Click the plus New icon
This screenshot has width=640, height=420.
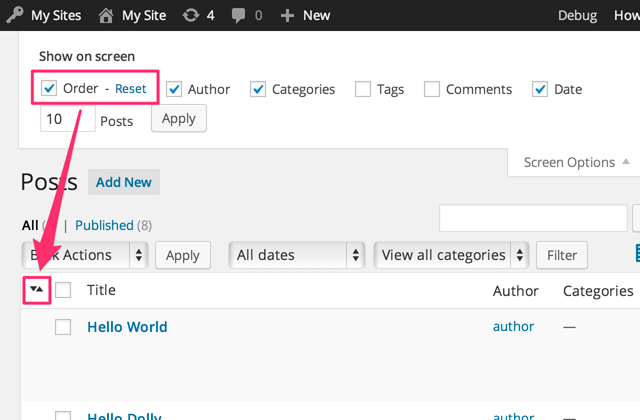287,15
